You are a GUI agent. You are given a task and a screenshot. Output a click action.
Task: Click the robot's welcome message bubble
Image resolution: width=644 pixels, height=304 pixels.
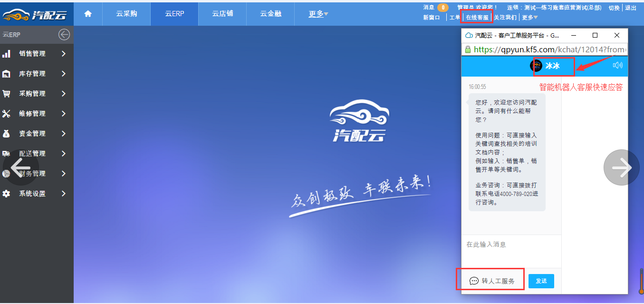(x=507, y=152)
